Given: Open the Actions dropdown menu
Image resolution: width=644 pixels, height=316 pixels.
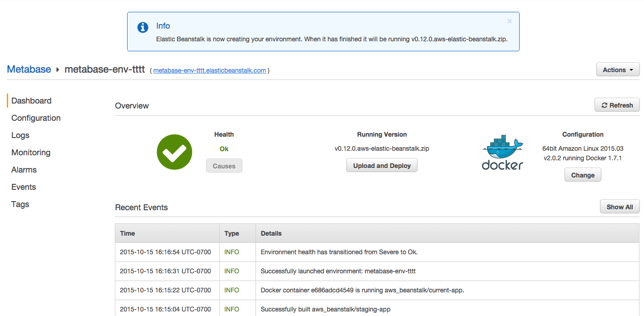Looking at the screenshot, I should (618, 70).
